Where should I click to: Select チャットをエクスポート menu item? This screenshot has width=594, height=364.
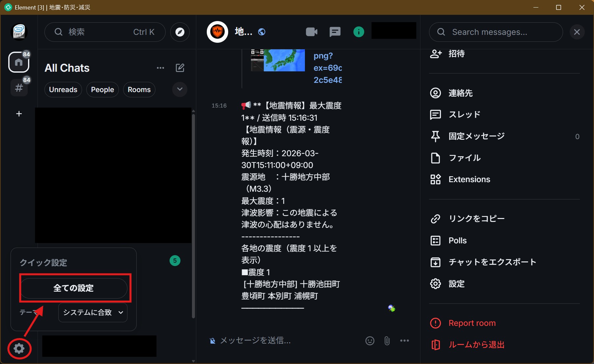pyautogui.click(x=492, y=262)
